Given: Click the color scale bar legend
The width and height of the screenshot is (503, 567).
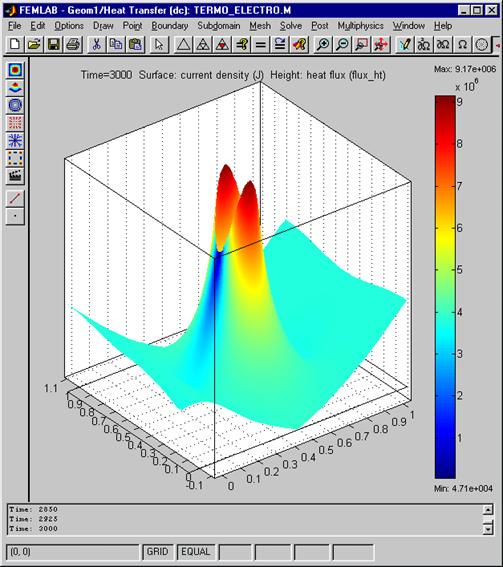Looking at the screenshot, I should point(445,287).
